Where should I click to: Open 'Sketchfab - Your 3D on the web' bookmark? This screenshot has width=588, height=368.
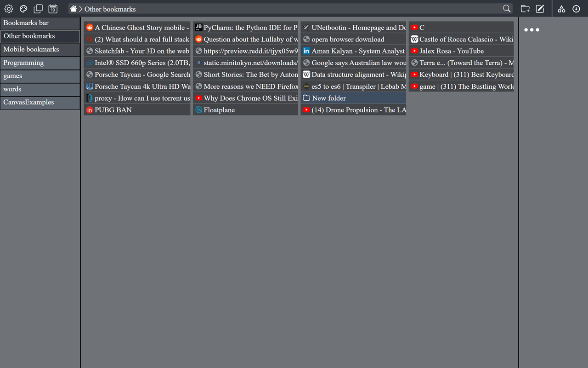pos(137,51)
